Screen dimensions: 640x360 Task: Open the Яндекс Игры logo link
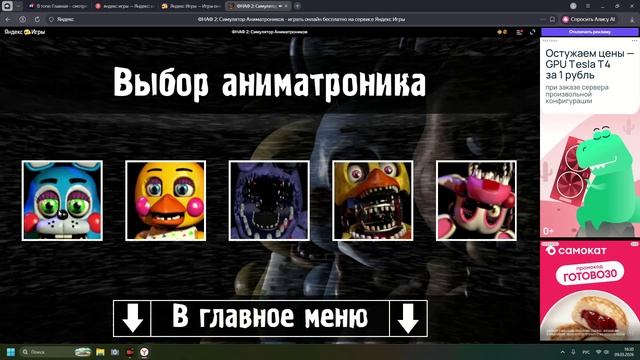(24, 32)
